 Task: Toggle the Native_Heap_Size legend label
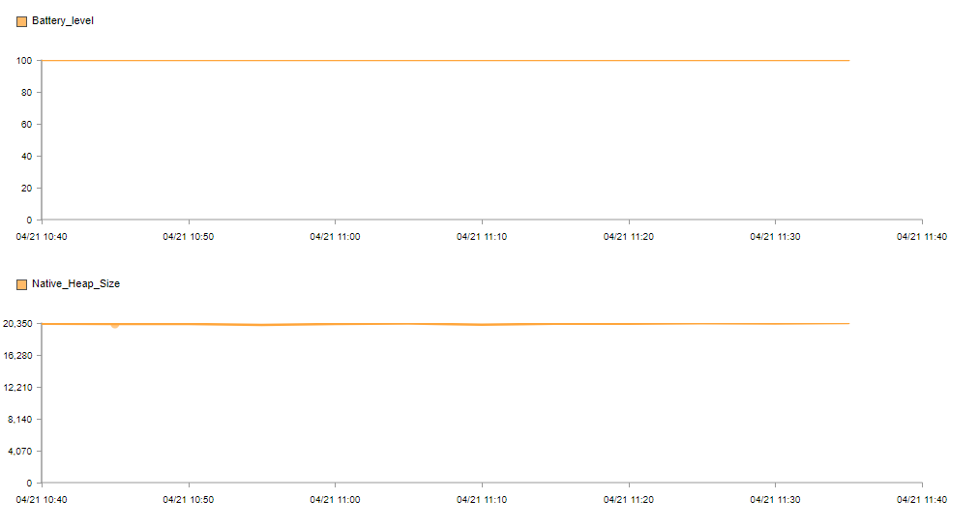click(75, 283)
